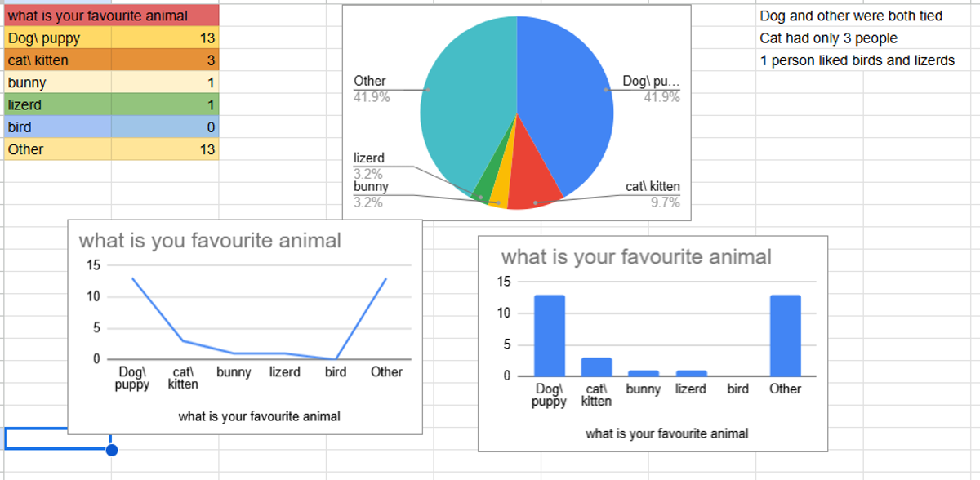Select the green "lizerd" table cell
The height and width of the screenshot is (480, 980).
(x=57, y=104)
